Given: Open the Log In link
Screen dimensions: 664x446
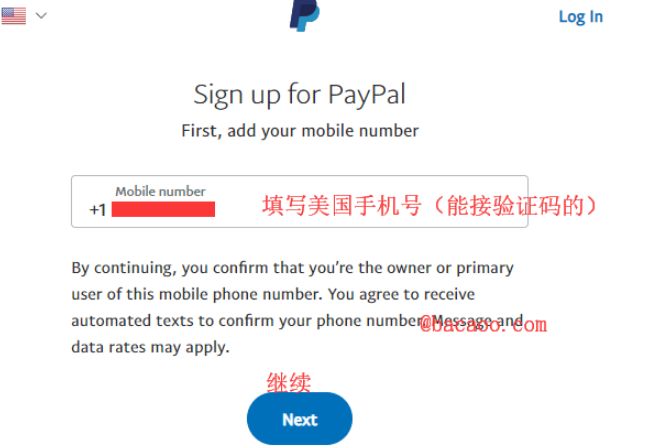Looking at the screenshot, I should [581, 17].
